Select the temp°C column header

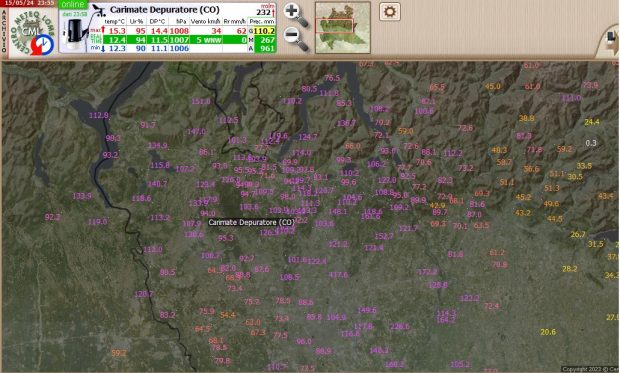115,21
